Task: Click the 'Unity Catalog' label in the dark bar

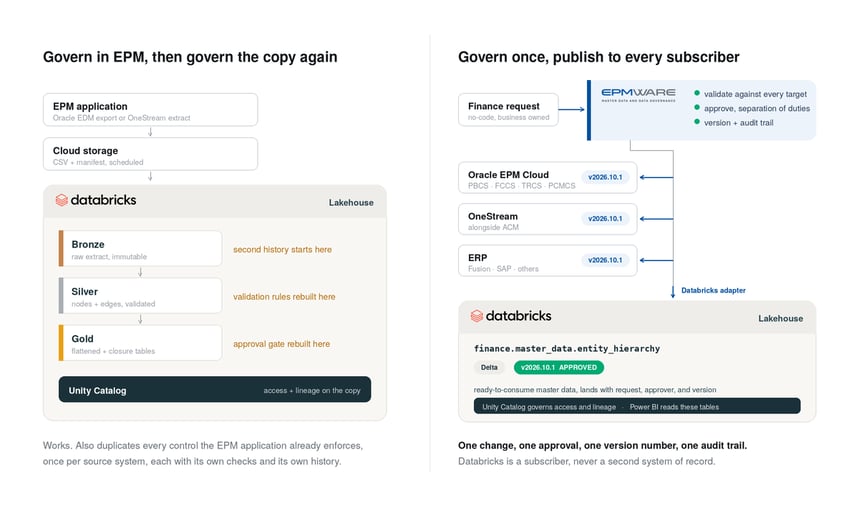Action: coord(98,391)
